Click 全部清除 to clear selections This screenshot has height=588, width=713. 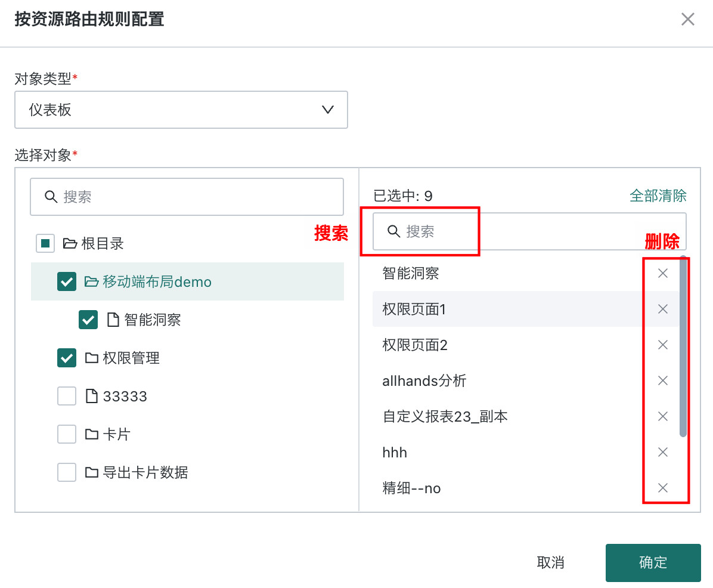point(658,196)
